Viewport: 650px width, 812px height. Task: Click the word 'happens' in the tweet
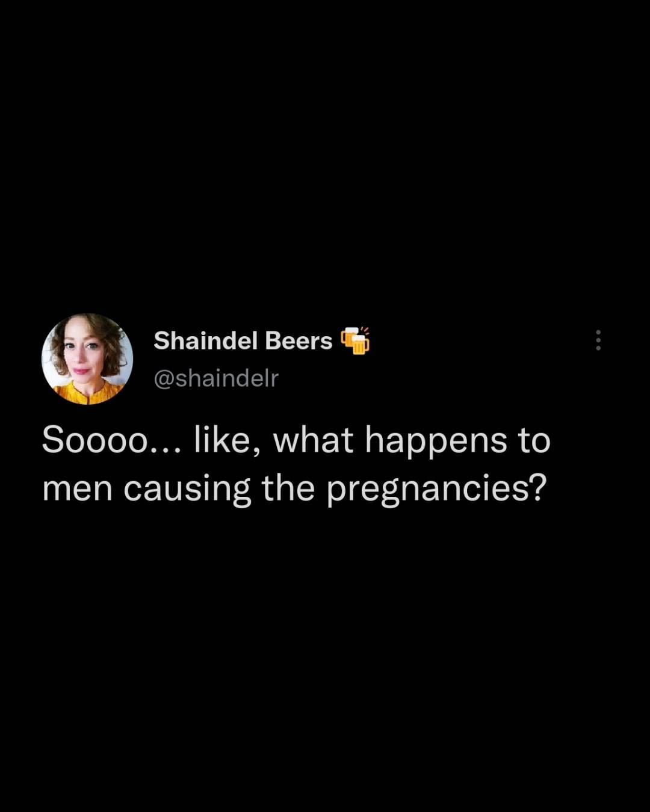(x=436, y=441)
